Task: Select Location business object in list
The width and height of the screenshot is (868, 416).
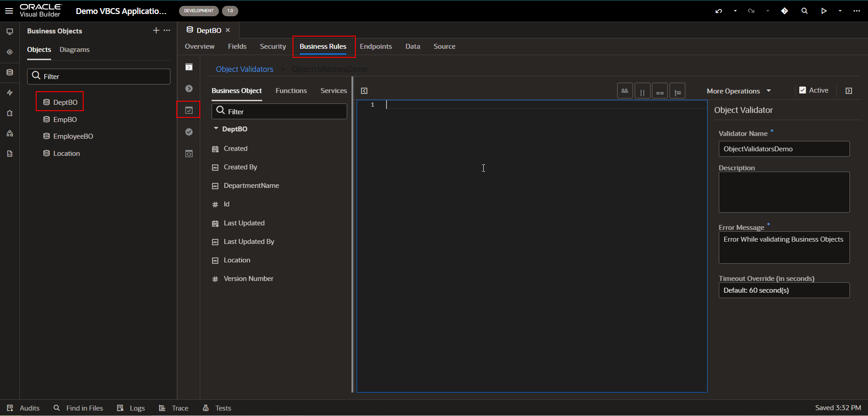Action: [x=61, y=153]
